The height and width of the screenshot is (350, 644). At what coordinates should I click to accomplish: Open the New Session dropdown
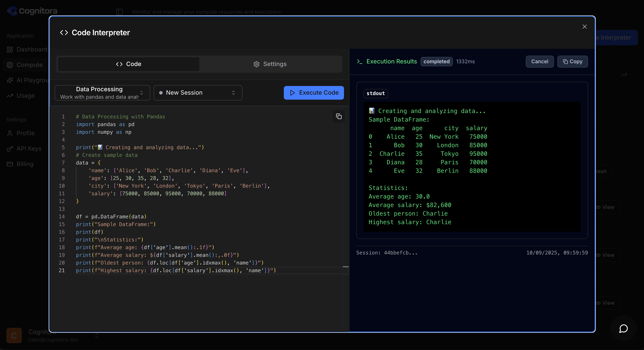[198, 93]
